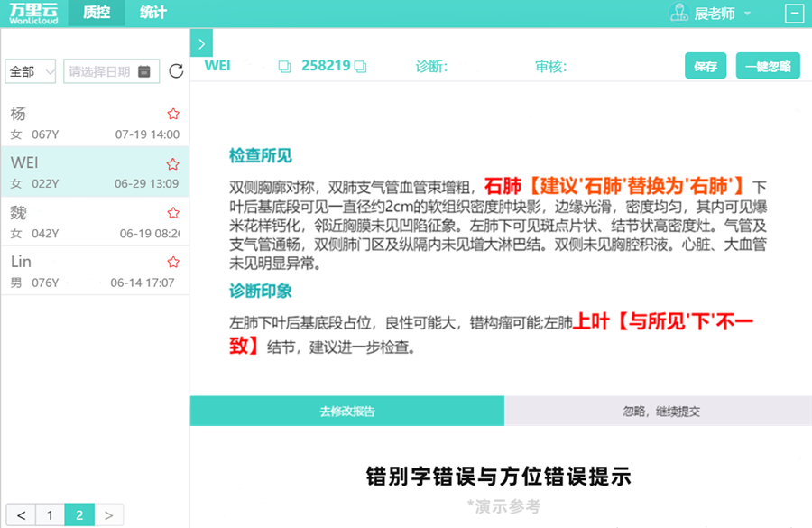Click the user avatar icon for 展老师
Screen dimensions: 812x528
coord(678,13)
